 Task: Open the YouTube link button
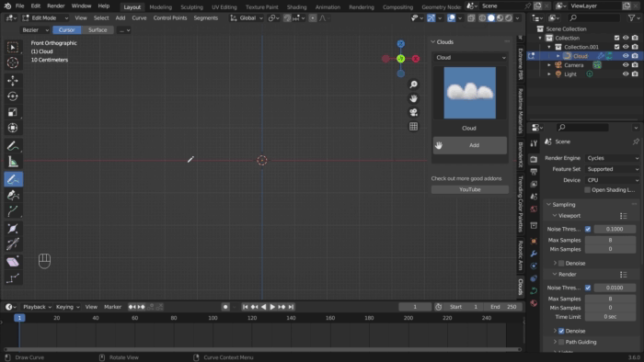click(470, 190)
